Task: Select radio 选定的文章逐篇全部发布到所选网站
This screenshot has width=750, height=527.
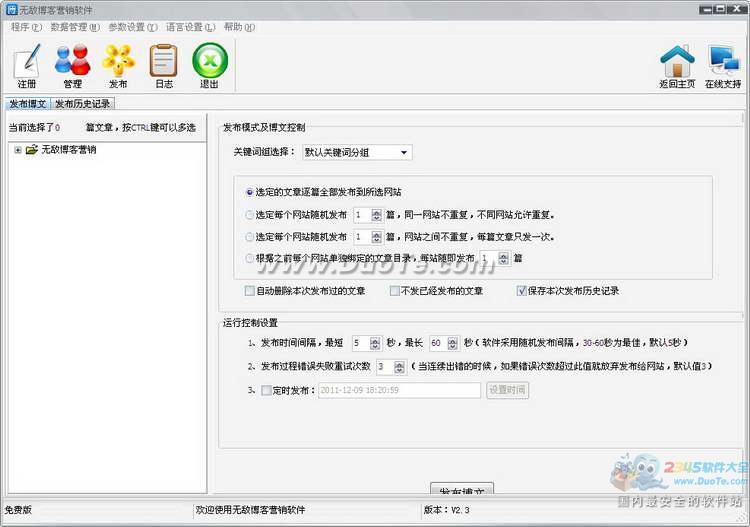Action: click(x=249, y=192)
